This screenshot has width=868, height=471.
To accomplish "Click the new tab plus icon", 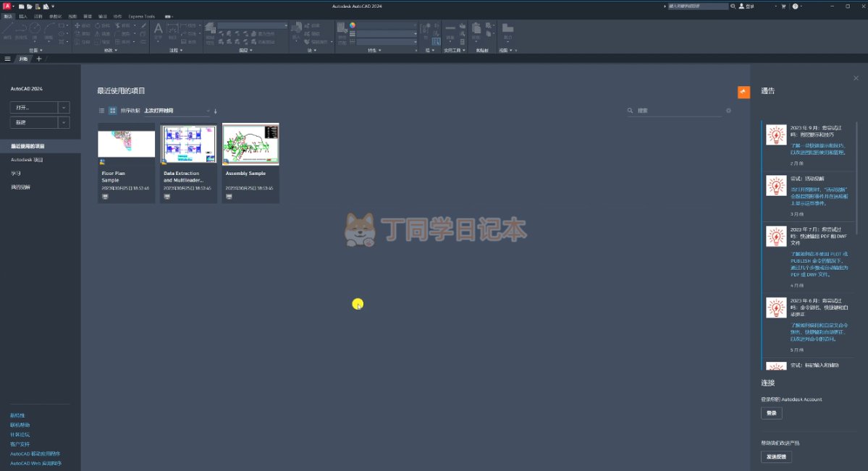I will (39, 59).
